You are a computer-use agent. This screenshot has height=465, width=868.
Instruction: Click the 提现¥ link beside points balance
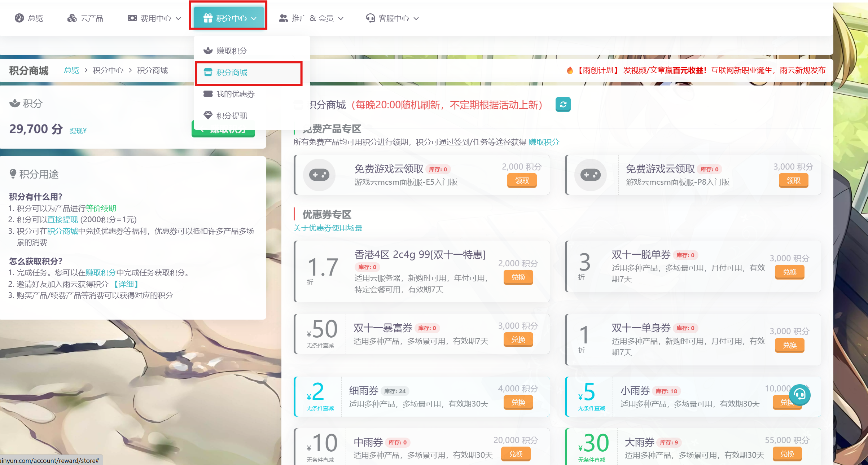78,131
